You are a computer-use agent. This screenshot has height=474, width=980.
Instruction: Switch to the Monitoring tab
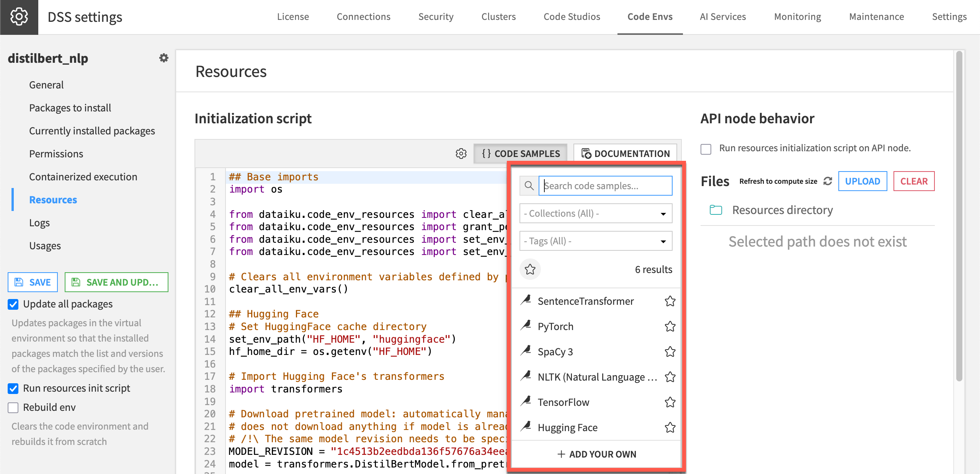[797, 17]
